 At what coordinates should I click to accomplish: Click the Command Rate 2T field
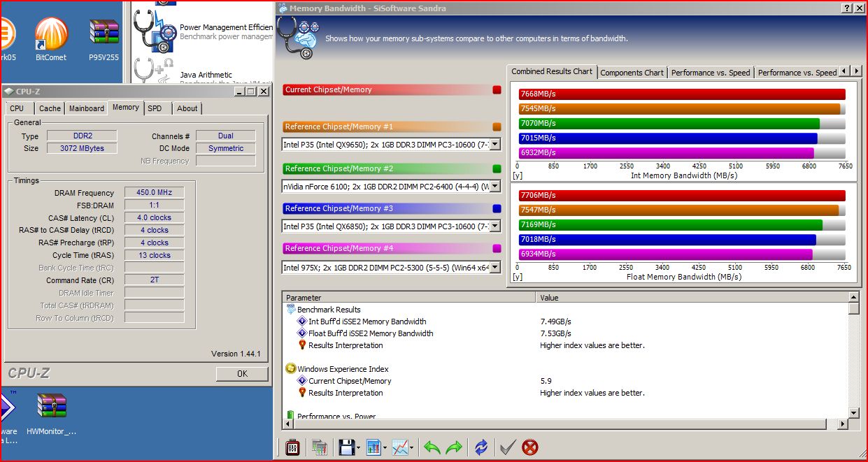(155, 280)
